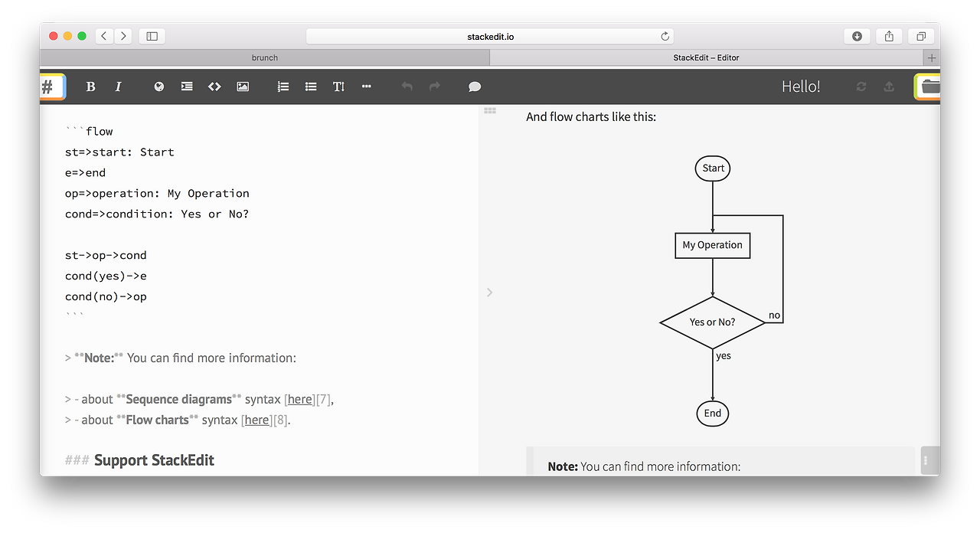Insert a horizontal rule

pyautogui.click(x=366, y=87)
